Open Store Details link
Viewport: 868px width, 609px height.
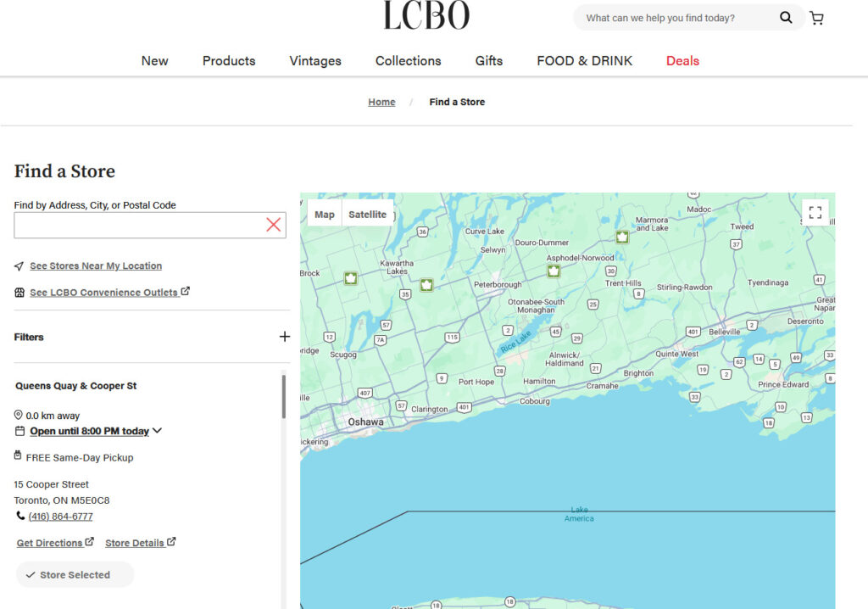click(x=135, y=543)
